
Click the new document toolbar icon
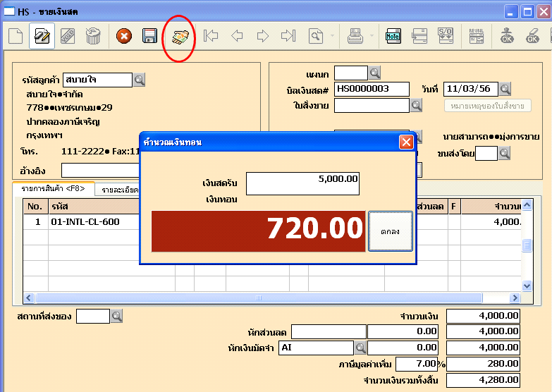click(16, 36)
